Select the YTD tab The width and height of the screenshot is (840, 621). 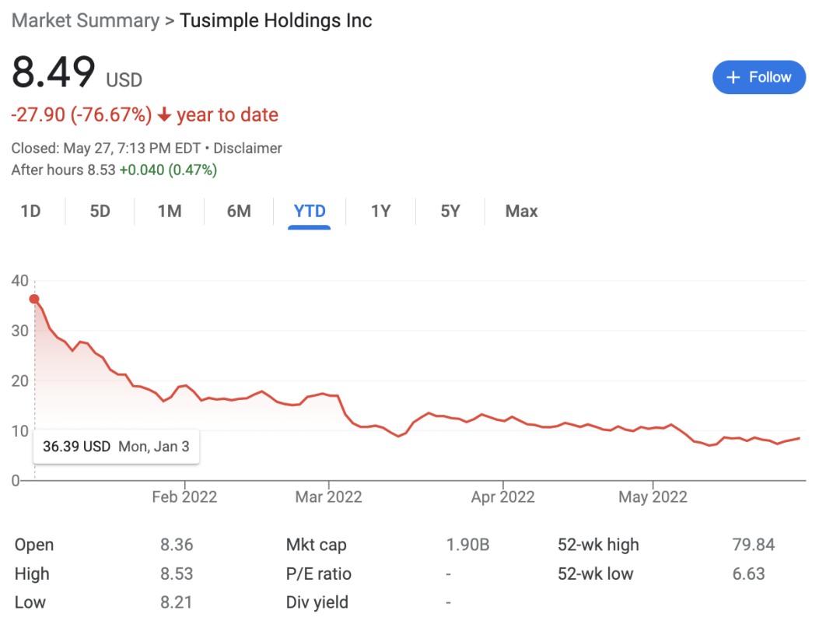310,211
